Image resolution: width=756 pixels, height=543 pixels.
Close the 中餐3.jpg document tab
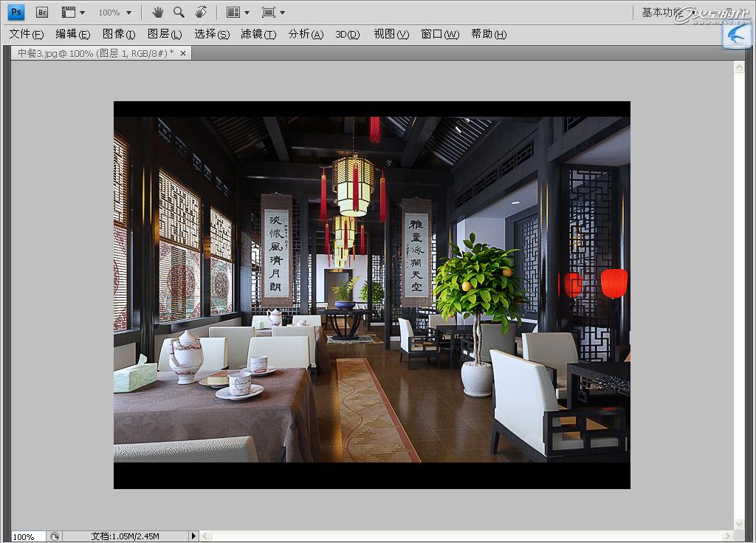183,53
